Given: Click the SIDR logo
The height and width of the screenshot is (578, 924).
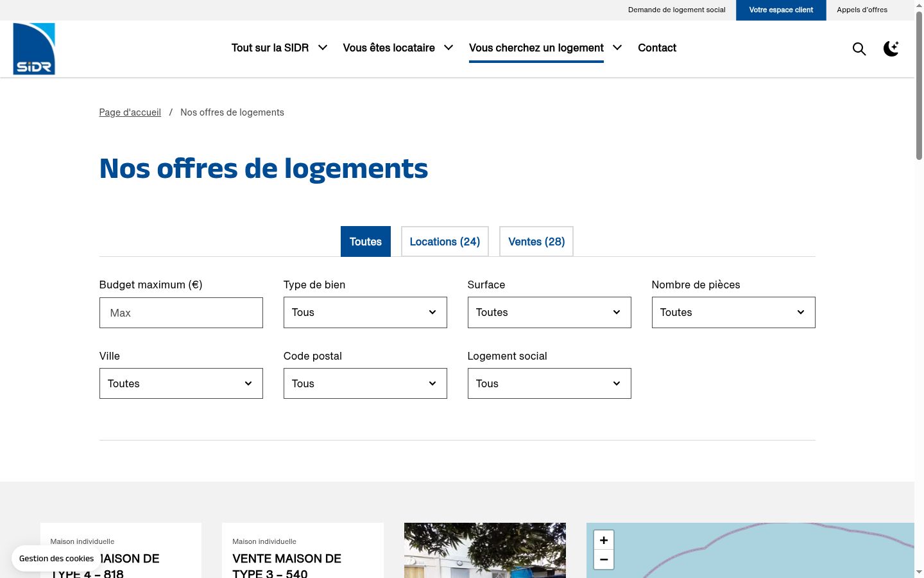Looking at the screenshot, I should pos(34,49).
